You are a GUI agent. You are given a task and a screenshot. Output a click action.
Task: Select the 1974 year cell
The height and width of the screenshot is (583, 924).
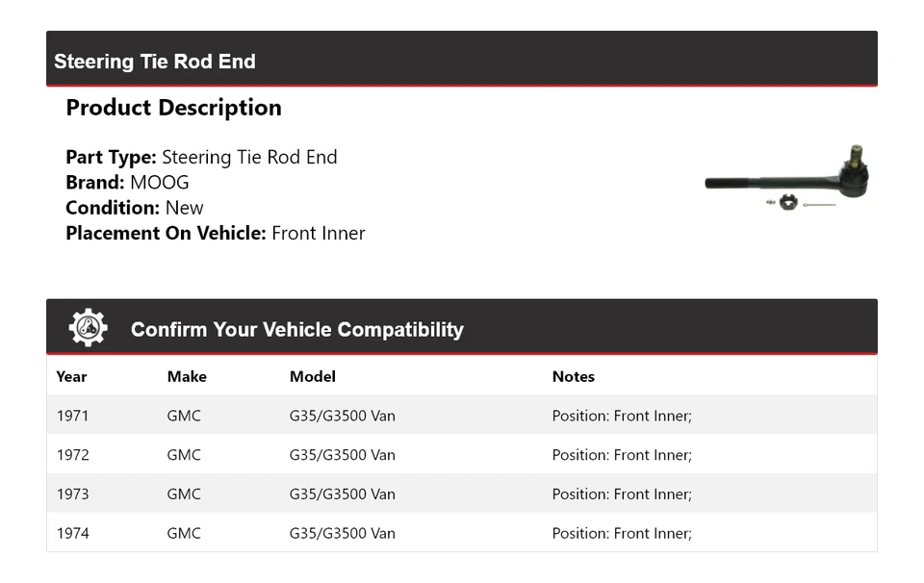pyautogui.click(x=72, y=533)
